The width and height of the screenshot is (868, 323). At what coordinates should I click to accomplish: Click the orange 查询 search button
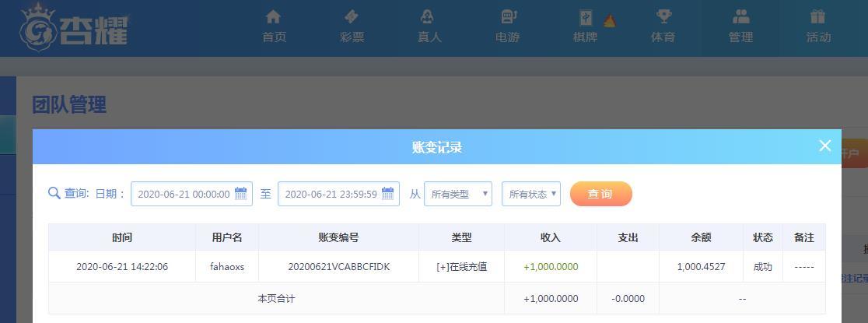pyautogui.click(x=600, y=194)
